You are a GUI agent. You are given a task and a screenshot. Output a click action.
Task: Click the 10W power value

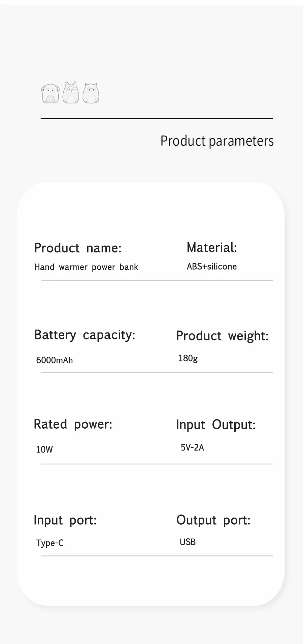(44, 450)
